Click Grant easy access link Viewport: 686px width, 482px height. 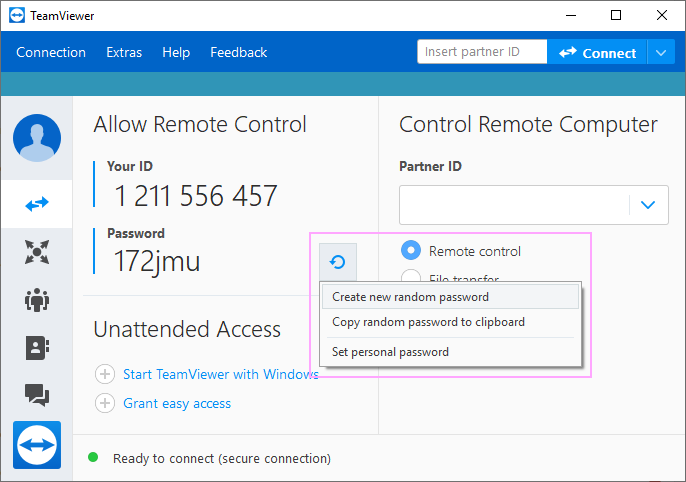(177, 403)
